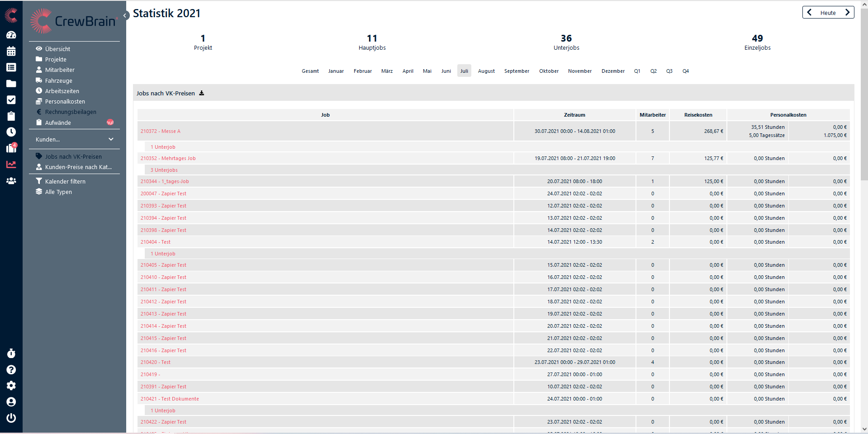Image resolution: width=868 pixels, height=434 pixels.
Task: Open job 210372 - Messe A link
Action: [160, 131]
